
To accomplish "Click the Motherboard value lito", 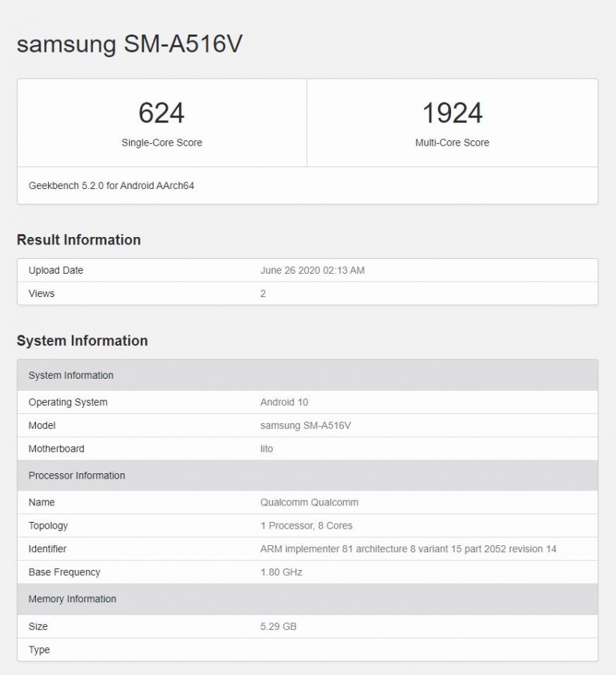I will point(267,448).
